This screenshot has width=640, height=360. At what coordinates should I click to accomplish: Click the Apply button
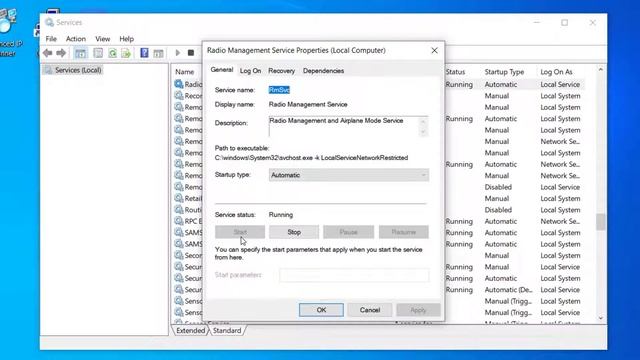pos(418,310)
